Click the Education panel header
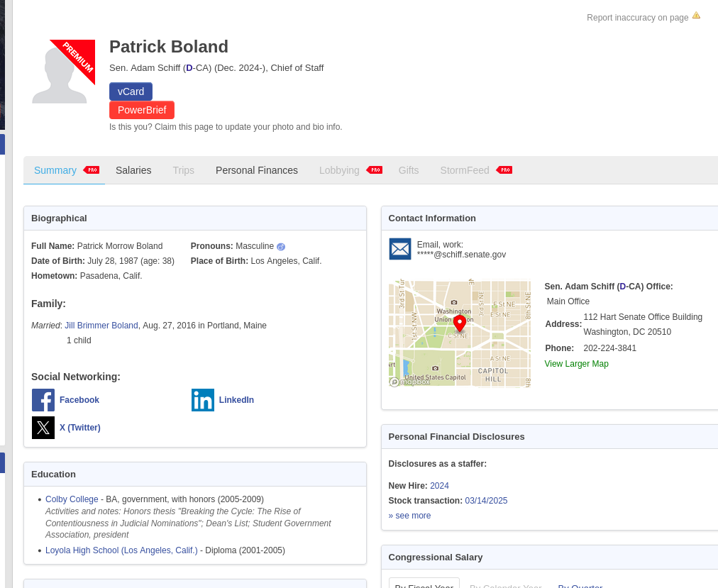Screen dimensions: 718x588 (x=195, y=475)
